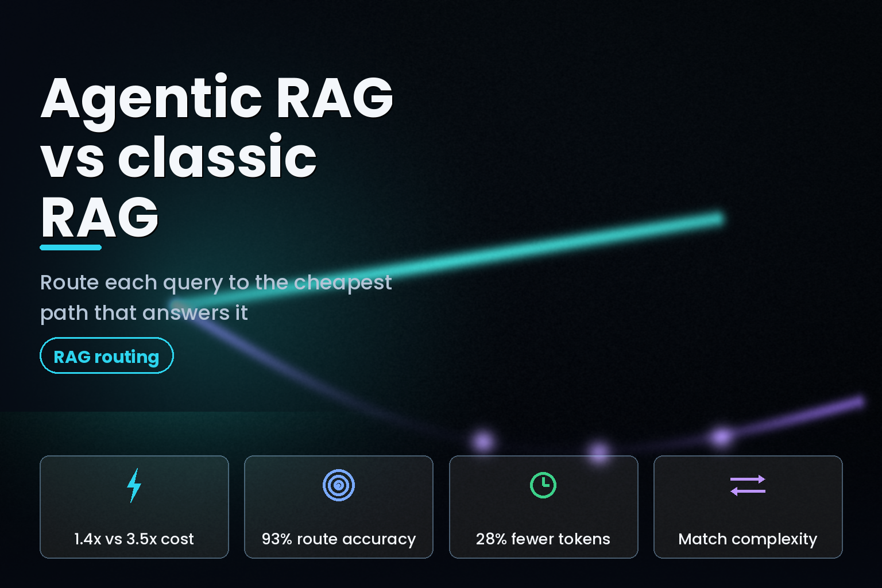Click the "Match complexity" text
This screenshot has width=882, height=588.
[x=748, y=539]
